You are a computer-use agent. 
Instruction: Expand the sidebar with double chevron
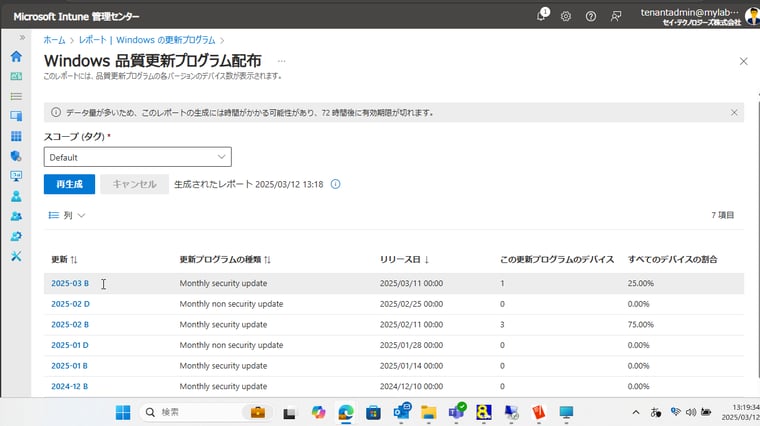(x=22, y=37)
